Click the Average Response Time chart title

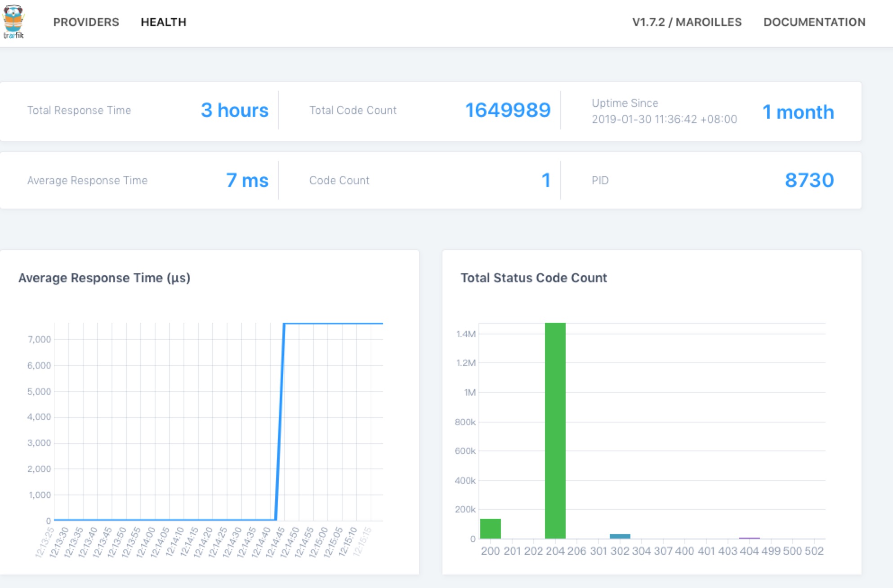pyautogui.click(x=104, y=278)
